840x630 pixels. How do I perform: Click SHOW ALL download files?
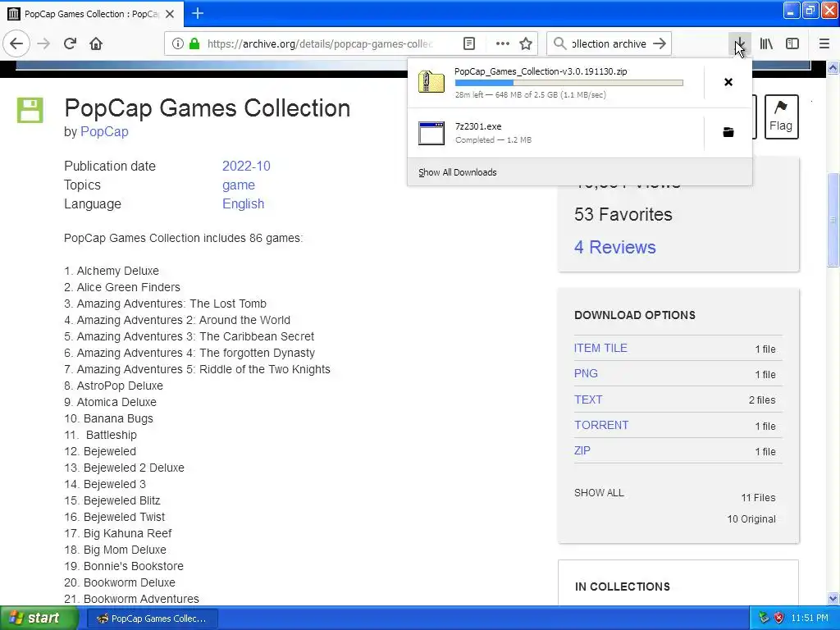click(x=599, y=493)
